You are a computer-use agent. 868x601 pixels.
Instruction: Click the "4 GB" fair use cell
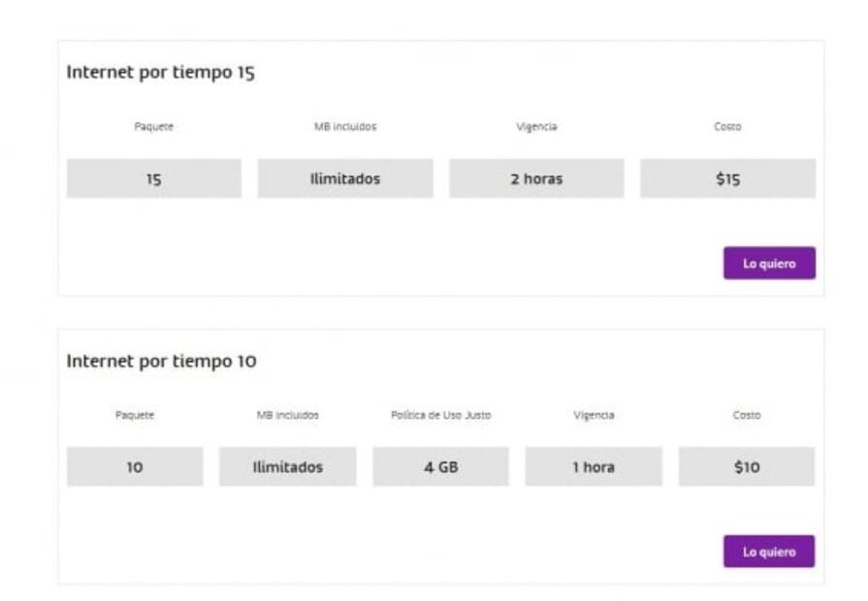pyautogui.click(x=440, y=466)
